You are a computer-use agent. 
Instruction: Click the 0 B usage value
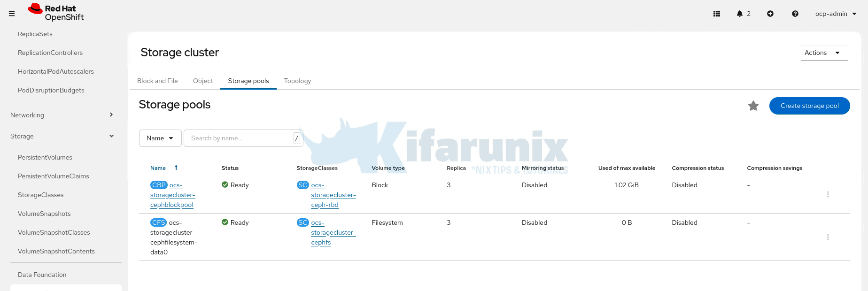[627, 222]
